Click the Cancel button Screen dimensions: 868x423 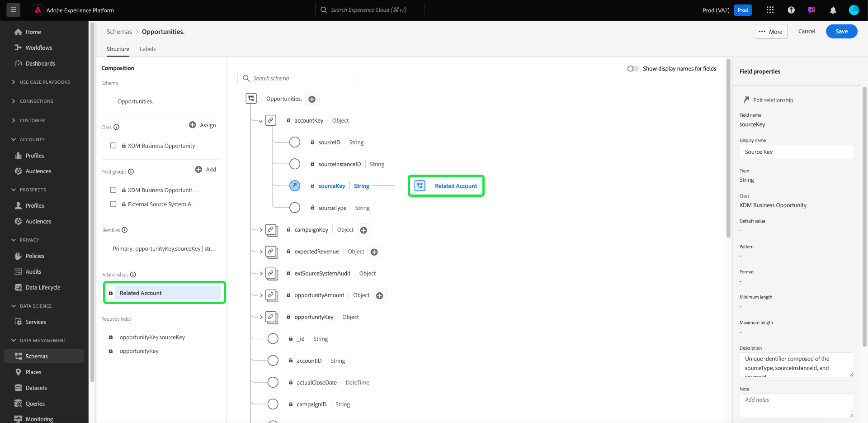coord(807,32)
